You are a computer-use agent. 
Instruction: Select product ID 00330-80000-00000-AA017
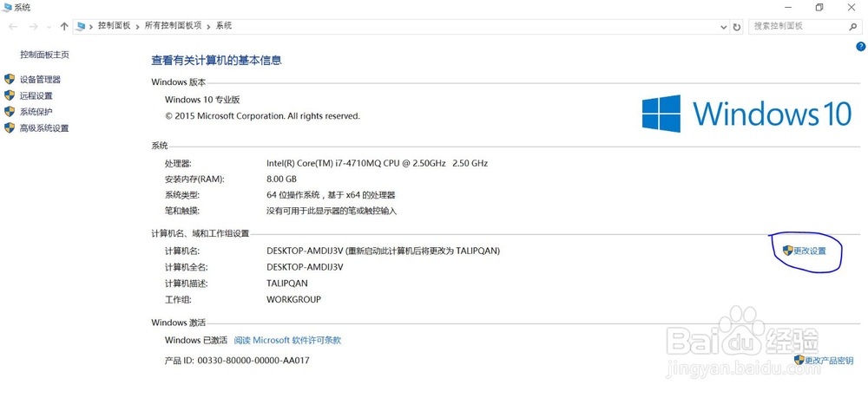pyautogui.click(x=253, y=361)
